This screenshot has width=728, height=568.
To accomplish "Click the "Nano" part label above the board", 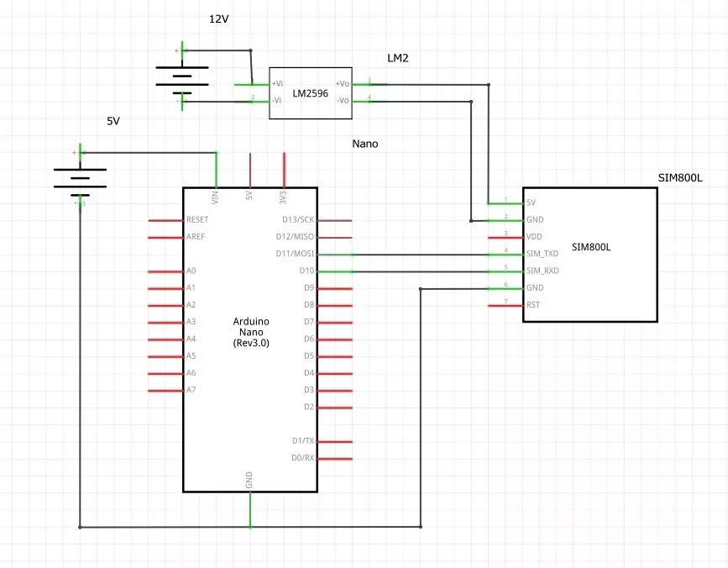I will point(365,144).
